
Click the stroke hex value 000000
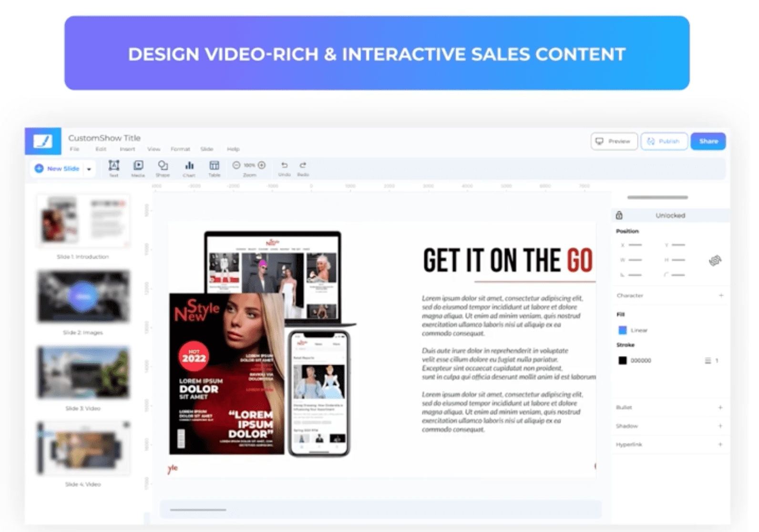(641, 361)
